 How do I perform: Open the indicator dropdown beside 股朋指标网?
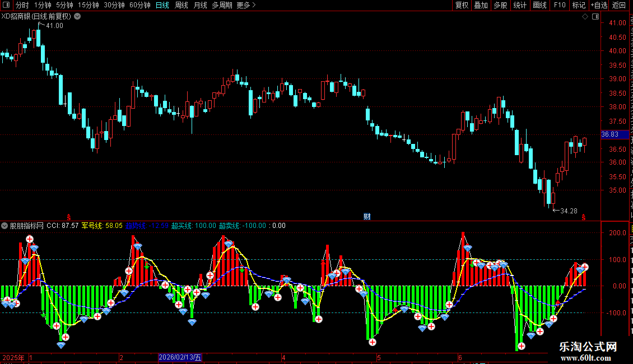[4, 226]
